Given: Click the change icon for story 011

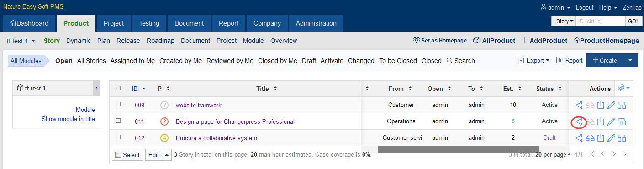Looking at the screenshot, I should (x=579, y=122).
